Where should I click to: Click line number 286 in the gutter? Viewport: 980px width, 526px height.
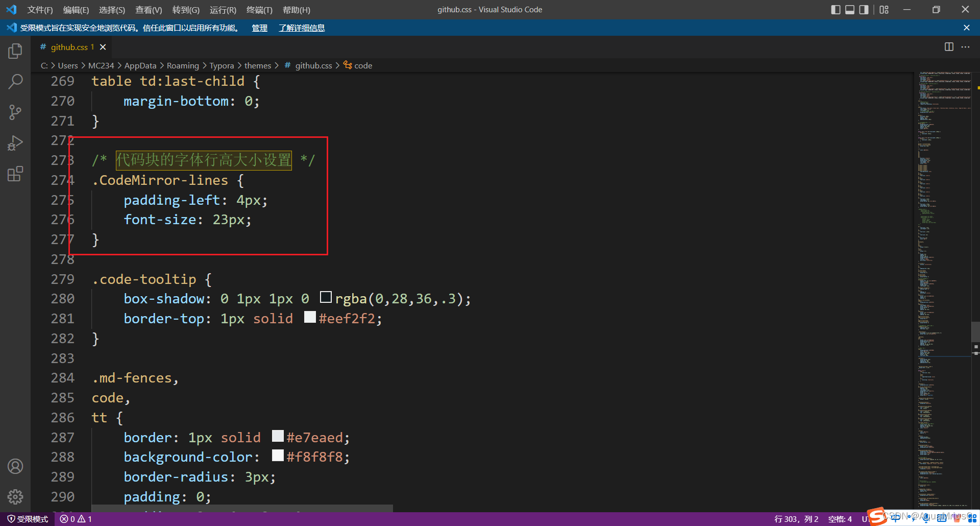click(x=62, y=418)
